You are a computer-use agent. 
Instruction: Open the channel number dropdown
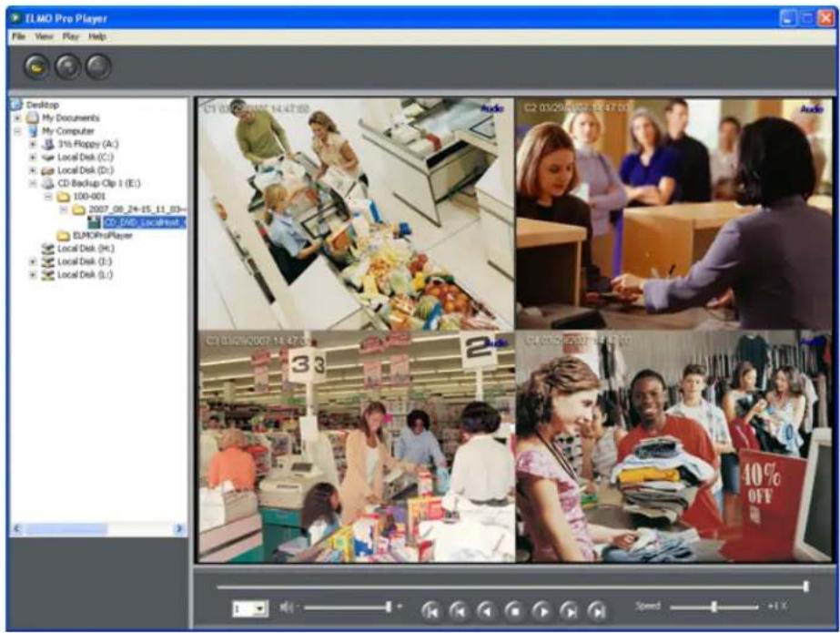(x=259, y=608)
